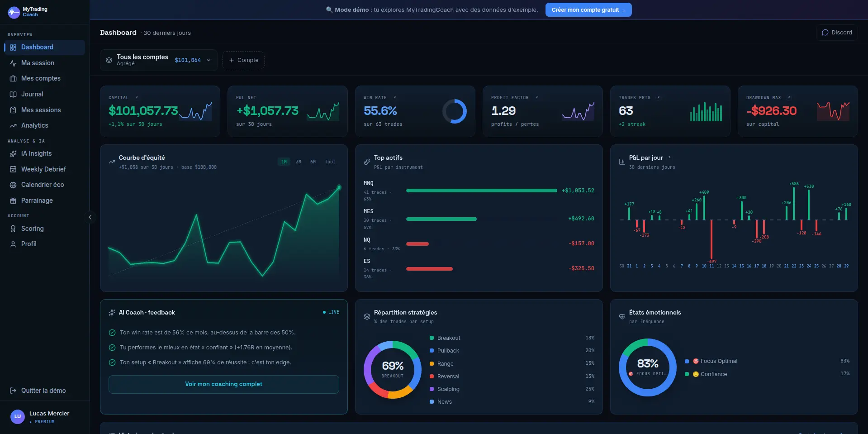The width and height of the screenshot is (868, 434).
Task: Switch equity curve to 6M range
Action: (313, 162)
